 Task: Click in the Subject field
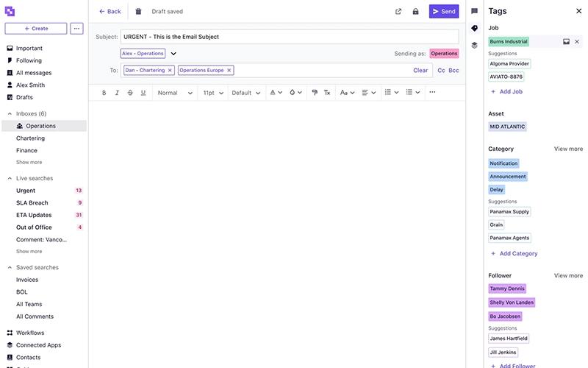click(290, 37)
